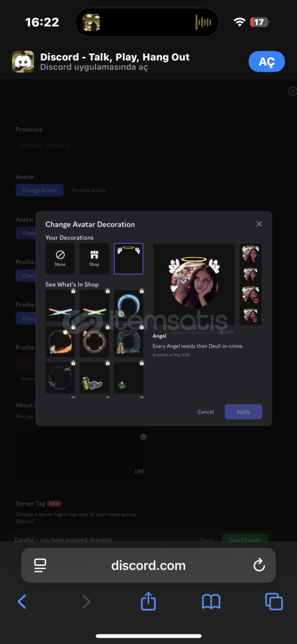297x644 pixels.
Task: Open the Shop decoration tile
Action: click(x=94, y=259)
